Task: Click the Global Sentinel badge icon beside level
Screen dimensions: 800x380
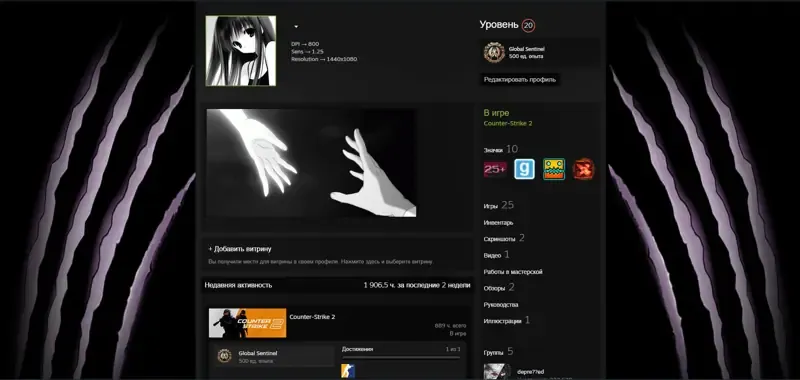Action: tap(494, 53)
